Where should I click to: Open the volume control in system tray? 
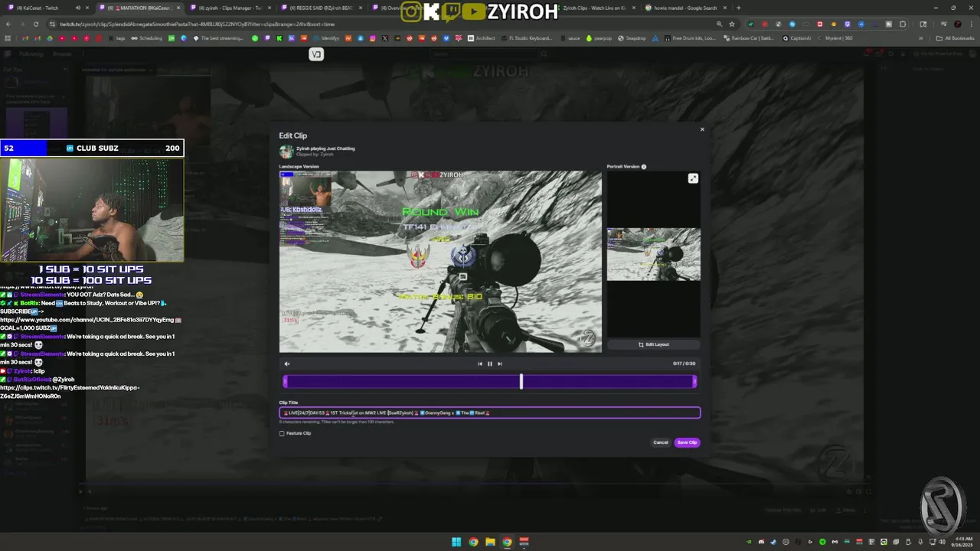[942, 542]
